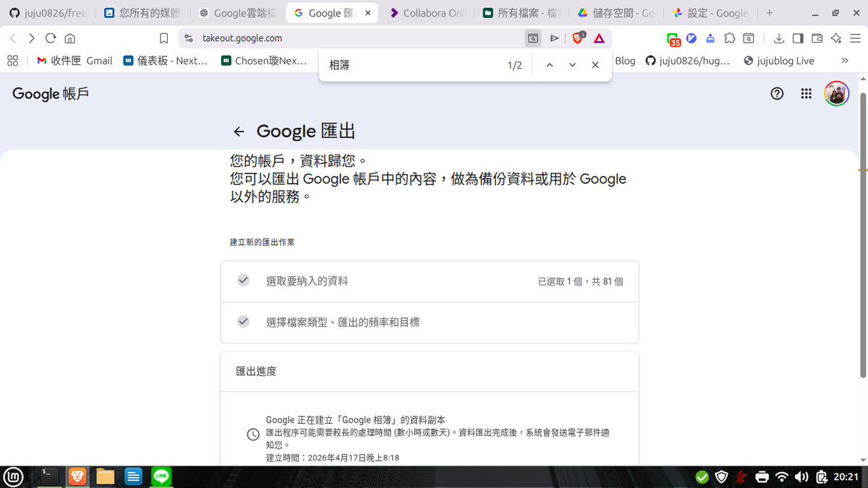Go to the next find result
Screen dimensions: 868x488
572,65
